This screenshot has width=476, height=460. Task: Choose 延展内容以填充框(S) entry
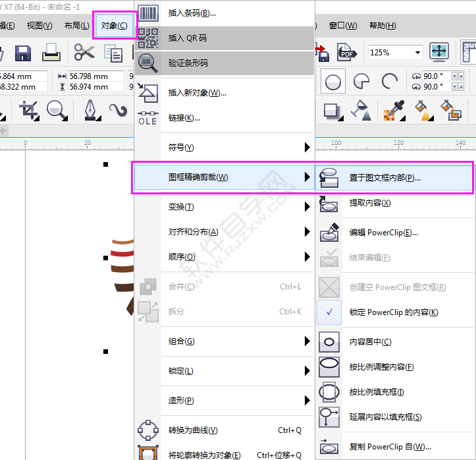[x=394, y=417]
